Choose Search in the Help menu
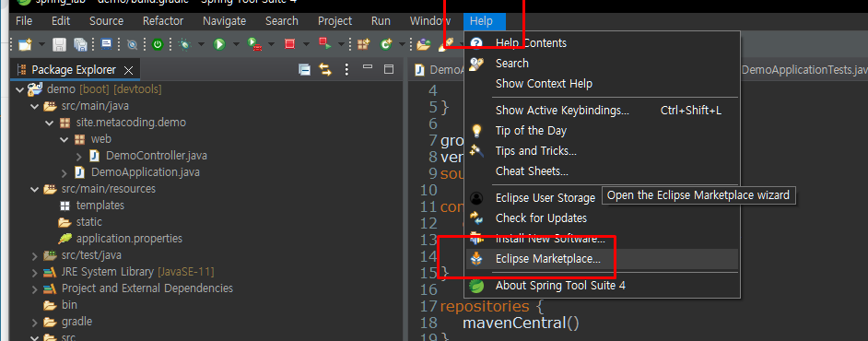The width and height of the screenshot is (868, 341). click(x=603, y=63)
